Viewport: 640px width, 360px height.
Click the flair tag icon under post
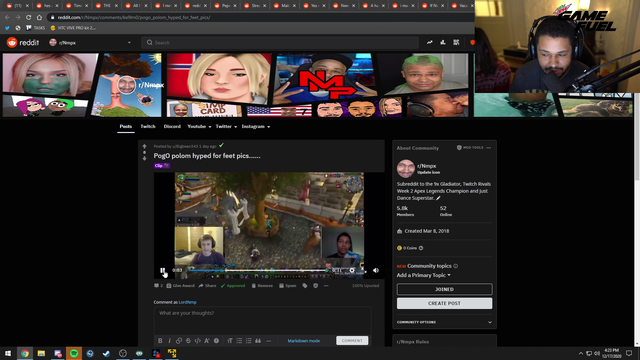(x=305, y=286)
